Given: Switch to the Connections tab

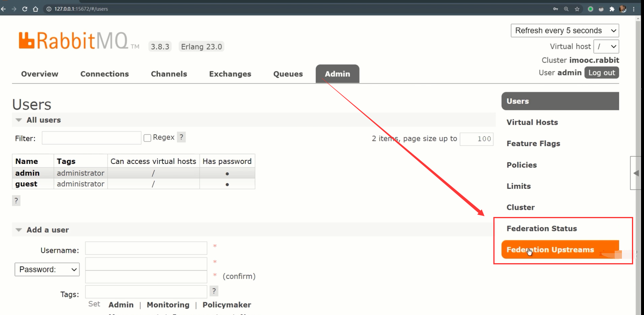Looking at the screenshot, I should coord(104,74).
